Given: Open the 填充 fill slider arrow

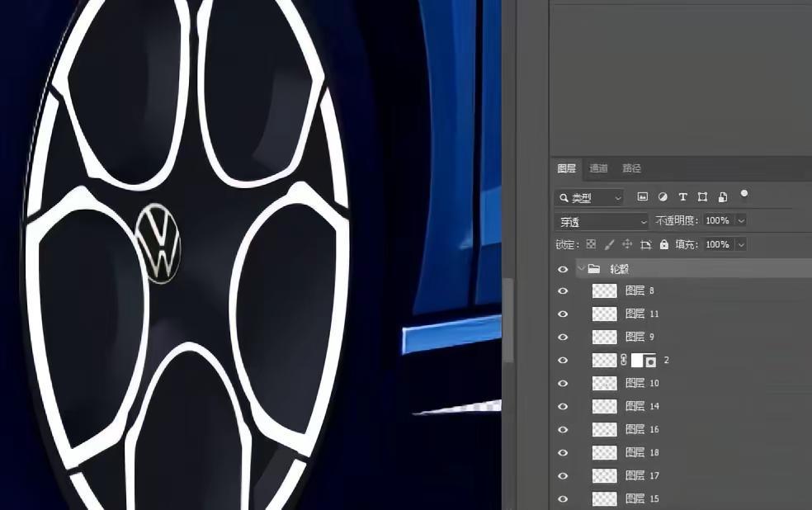Looking at the screenshot, I should pyautogui.click(x=741, y=244).
